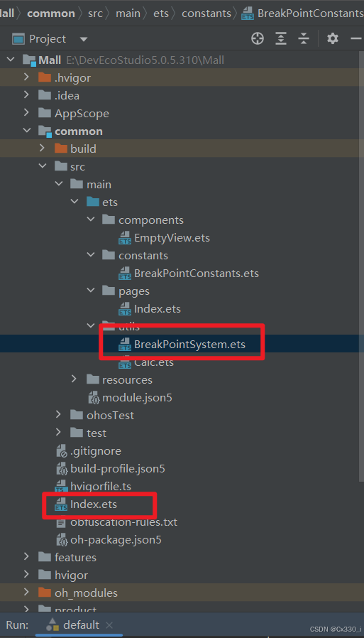The width and height of the screenshot is (364, 638).
Task: Expand the features folder
Action: coord(26,556)
